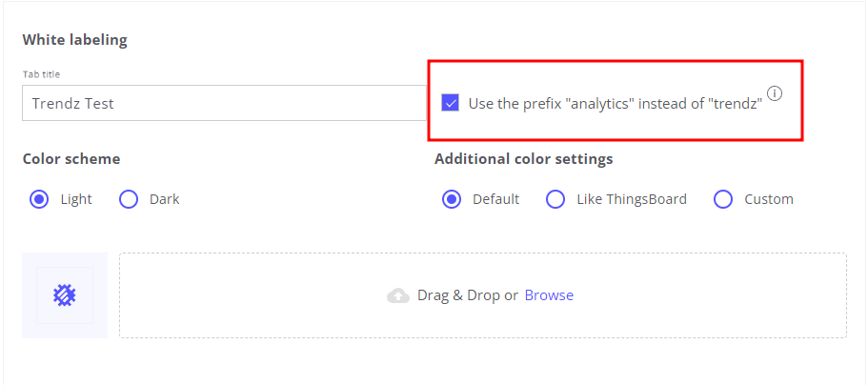Click the small "Tab title" field label
Image resolution: width=868 pixels, height=385 pixels.
[x=42, y=74]
